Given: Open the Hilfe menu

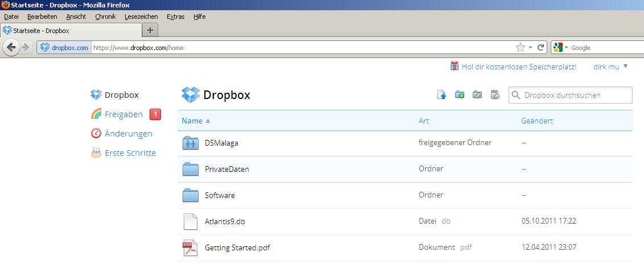Looking at the screenshot, I should pyautogui.click(x=200, y=17).
